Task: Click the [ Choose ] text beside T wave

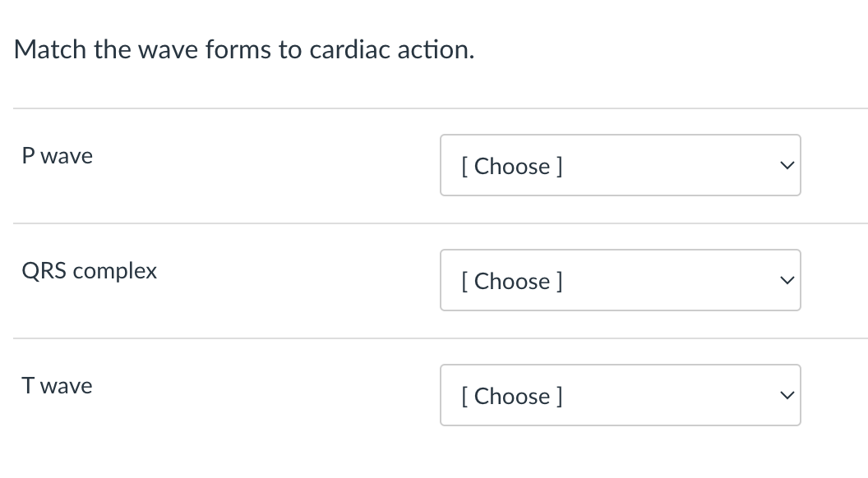Action: (510, 396)
